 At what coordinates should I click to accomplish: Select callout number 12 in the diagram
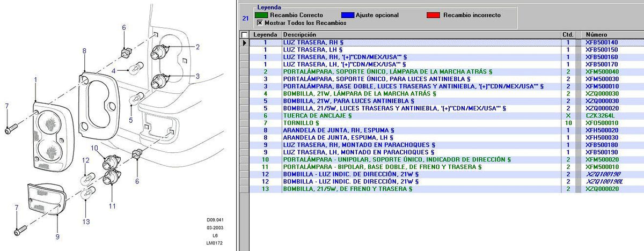pos(85,160)
